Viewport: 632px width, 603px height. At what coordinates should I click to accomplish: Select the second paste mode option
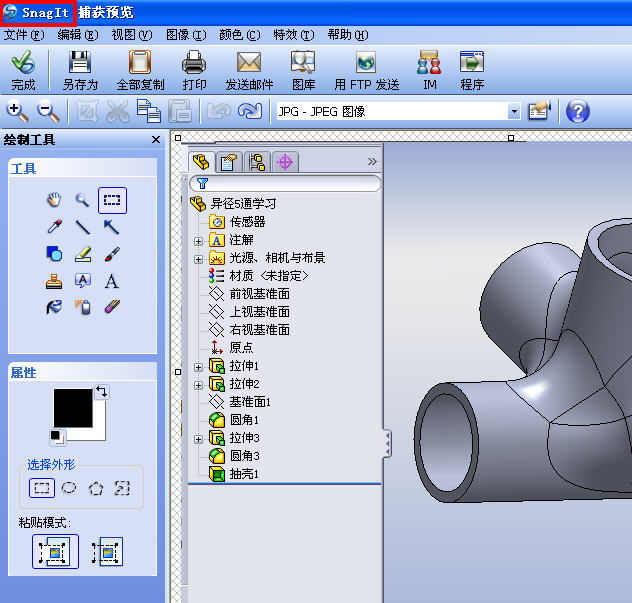(x=107, y=551)
